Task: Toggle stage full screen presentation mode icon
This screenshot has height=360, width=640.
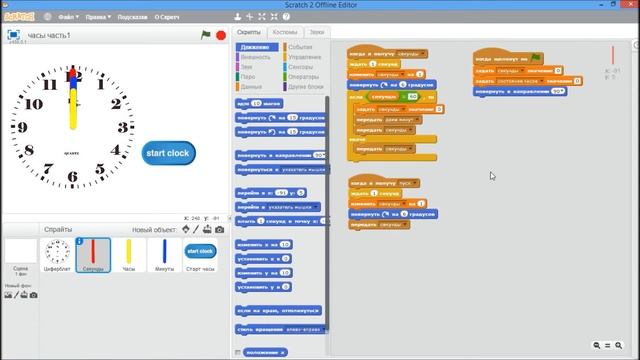Action: click(x=13, y=35)
